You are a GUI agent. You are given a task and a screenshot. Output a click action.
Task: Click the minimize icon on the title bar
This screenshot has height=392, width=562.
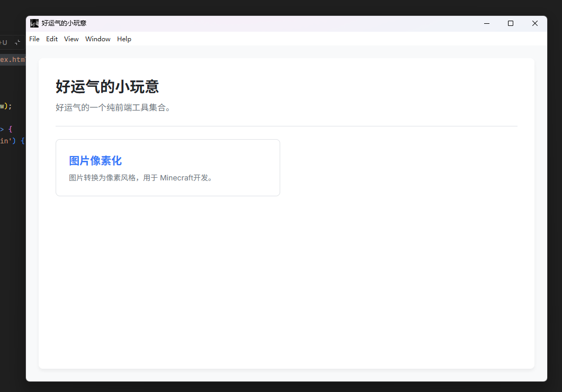[486, 23]
